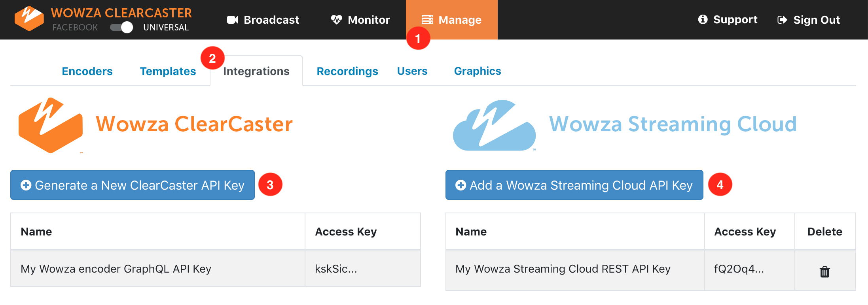Select 'My Wowza Streaming Cloud REST API Key' cell
The width and height of the screenshot is (868, 305).
pos(575,269)
